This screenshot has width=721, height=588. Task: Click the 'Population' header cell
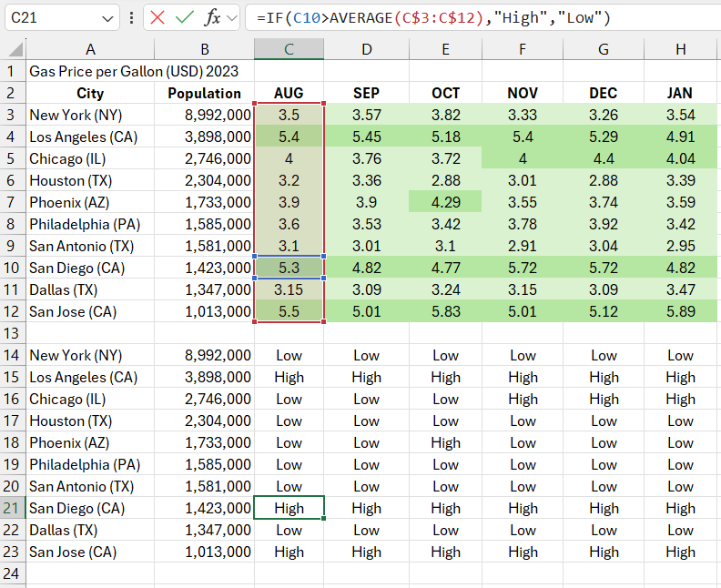pyautogui.click(x=205, y=94)
